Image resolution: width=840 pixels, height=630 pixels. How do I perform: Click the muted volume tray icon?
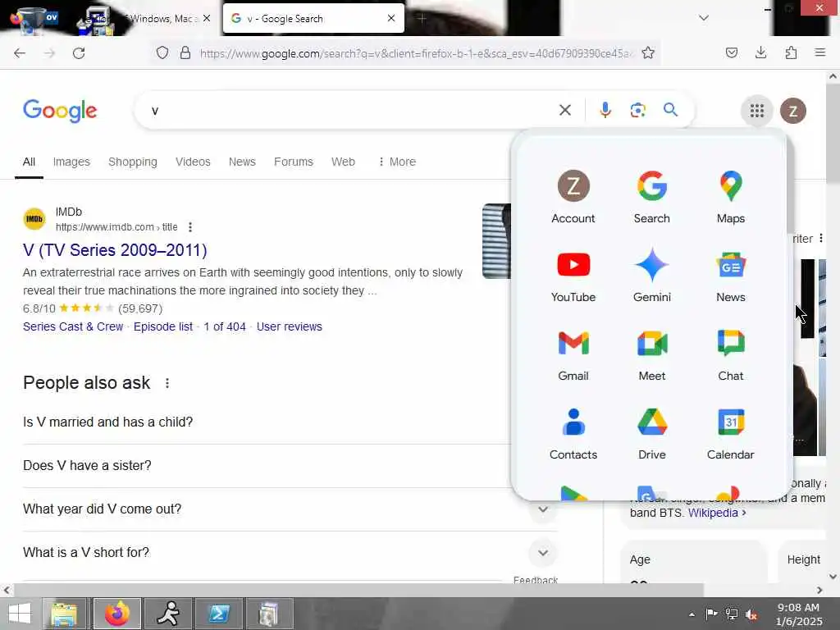[x=751, y=614]
